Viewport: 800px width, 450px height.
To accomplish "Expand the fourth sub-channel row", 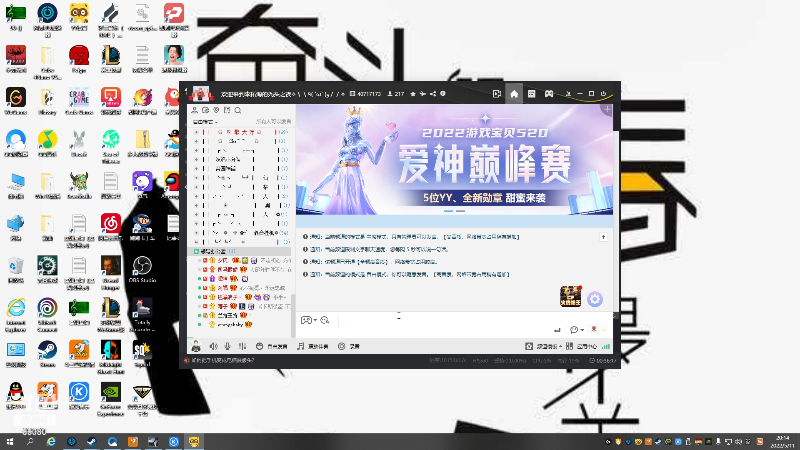I will click(x=196, y=160).
